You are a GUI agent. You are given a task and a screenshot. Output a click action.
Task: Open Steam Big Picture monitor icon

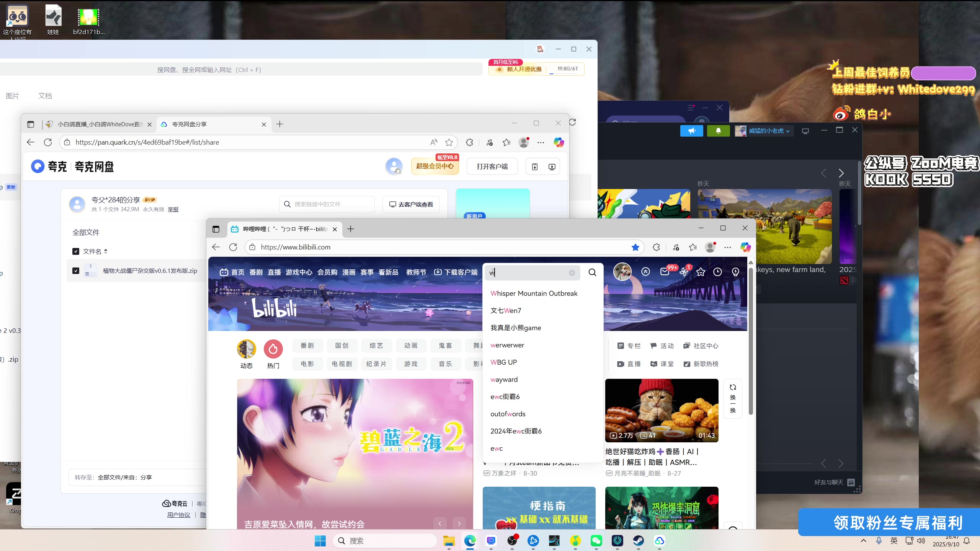[805, 131]
